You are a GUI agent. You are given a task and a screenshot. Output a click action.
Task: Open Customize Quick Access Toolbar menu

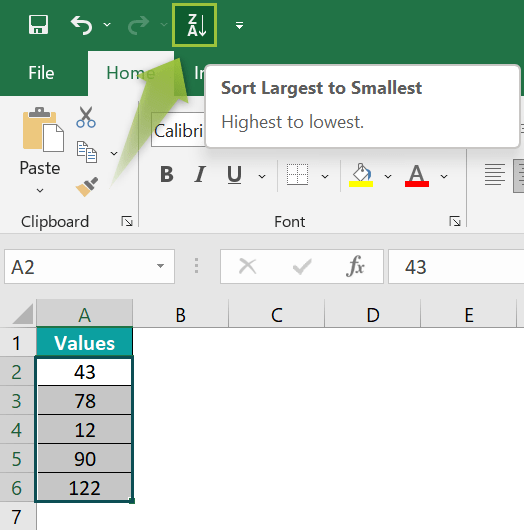[x=239, y=25]
